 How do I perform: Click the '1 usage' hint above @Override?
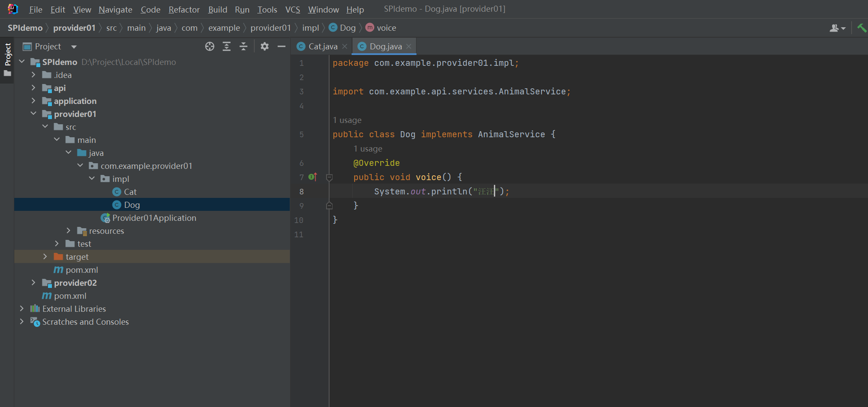[368, 149]
